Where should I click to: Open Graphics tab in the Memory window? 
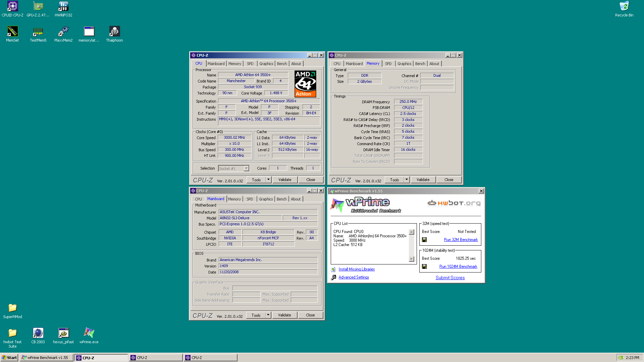click(404, 64)
